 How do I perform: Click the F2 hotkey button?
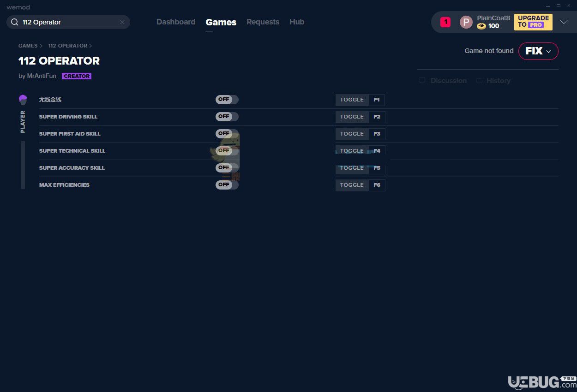coord(377,117)
